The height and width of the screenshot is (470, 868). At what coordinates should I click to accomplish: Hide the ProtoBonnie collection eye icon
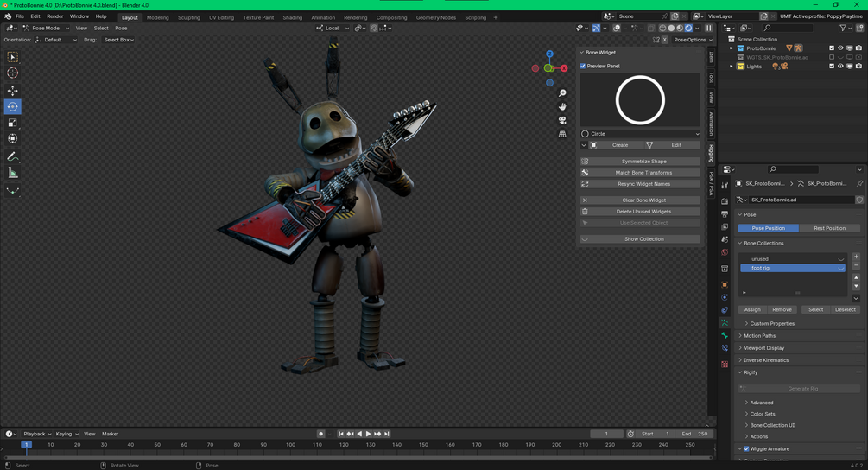click(840, 48)
